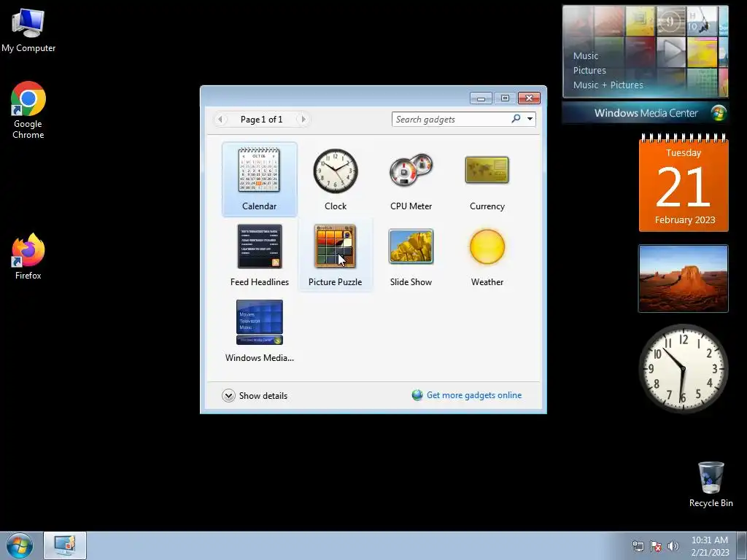This screenshot has height=560, width=747.
Task: Click the Windows logo on Media Center gadget
Action: click(x=719, y=113)
